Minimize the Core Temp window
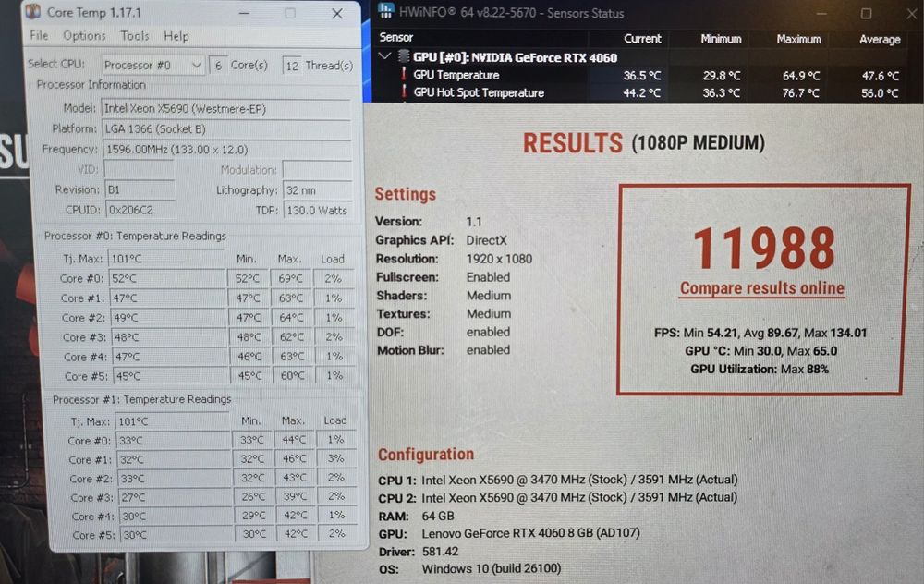 point(244,13)
